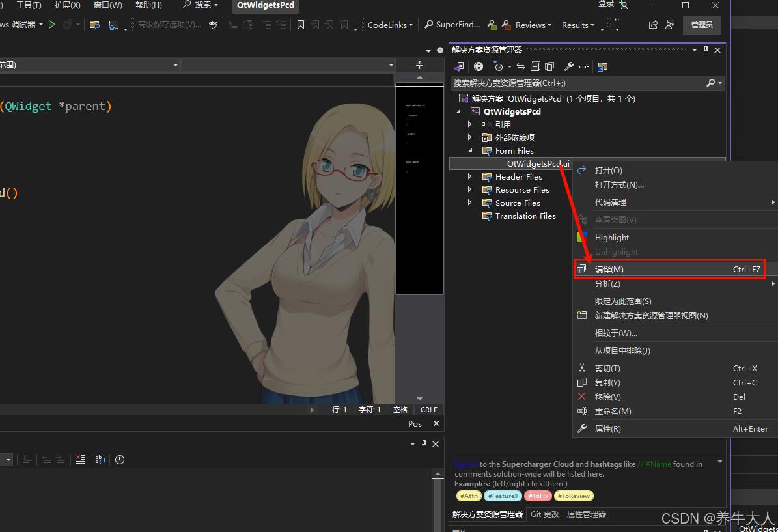Click the clock icon in output toolbar
The height and width of the screenshot is (532, 778).
tap(120, 460)
